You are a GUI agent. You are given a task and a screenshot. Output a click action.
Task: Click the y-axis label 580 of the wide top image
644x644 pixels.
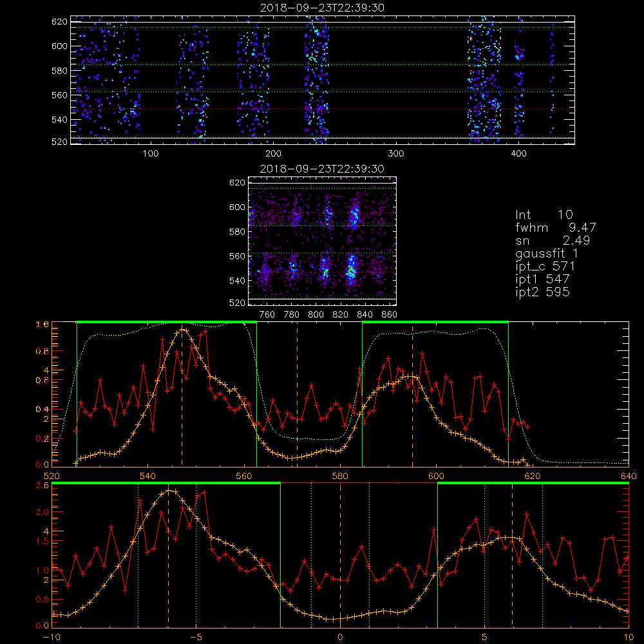59,71
